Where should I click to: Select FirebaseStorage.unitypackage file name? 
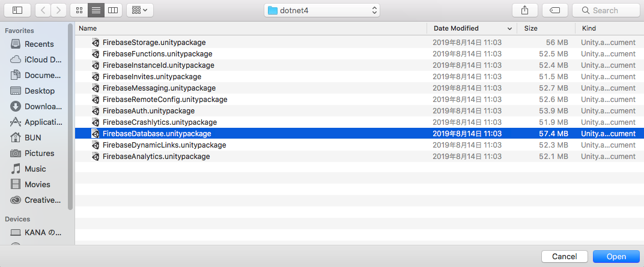point(154,42)
